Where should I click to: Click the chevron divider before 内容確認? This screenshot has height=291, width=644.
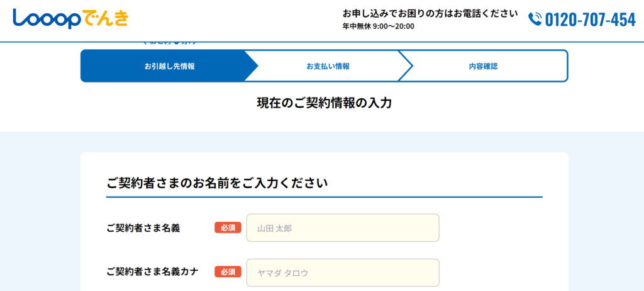click(x=406, y=66)
